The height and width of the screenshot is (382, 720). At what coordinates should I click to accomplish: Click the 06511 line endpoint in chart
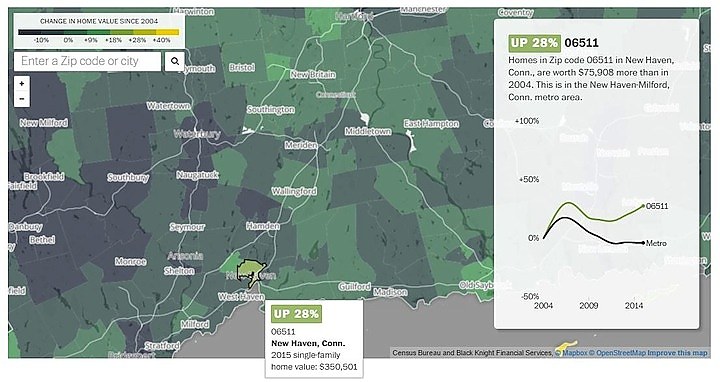tap(643, 206)
